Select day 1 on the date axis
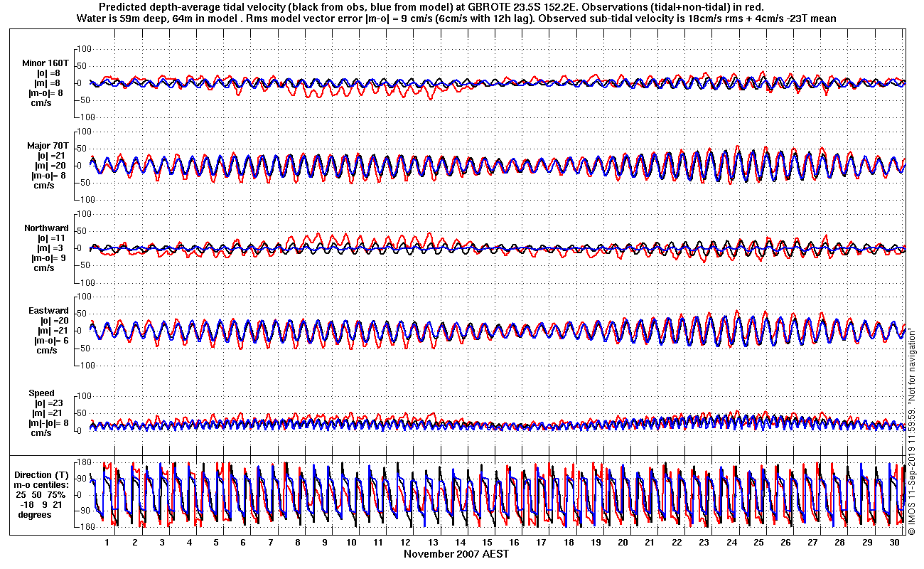This screenshot has height=569, width=924. coord(107,543)
